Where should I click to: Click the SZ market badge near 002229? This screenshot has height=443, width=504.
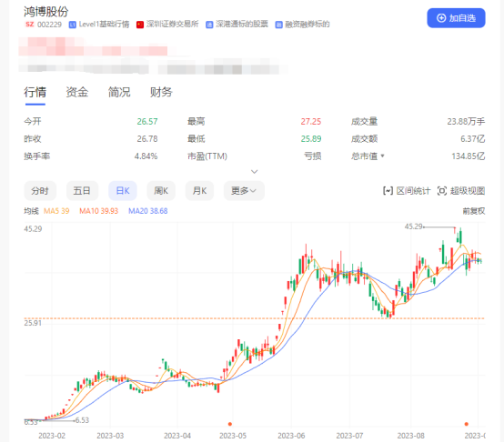[x=30, y=25]
